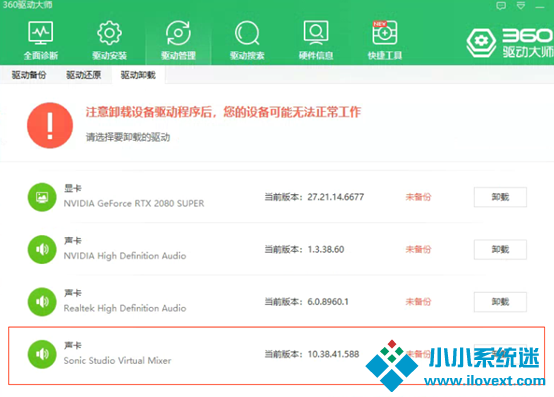
Task: Switch to the 驱动还原 tab
Action: pyautogui.click(x=84, y=75)
